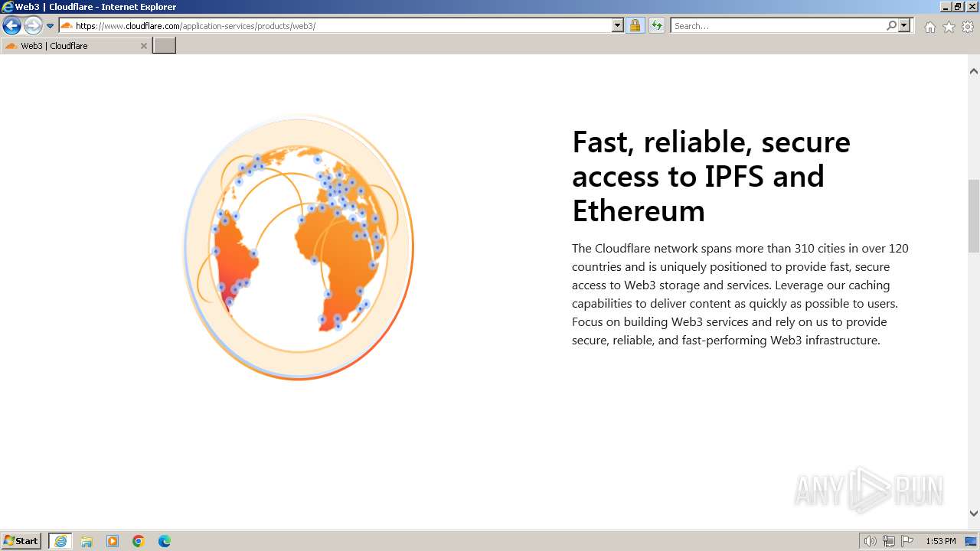Click the scrollbar down arrow
Image resolution: width=980 pixels, height=551 pixels.
974,514
